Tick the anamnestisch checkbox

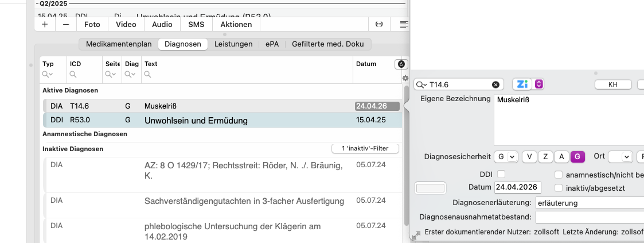[x=558, y=175]
